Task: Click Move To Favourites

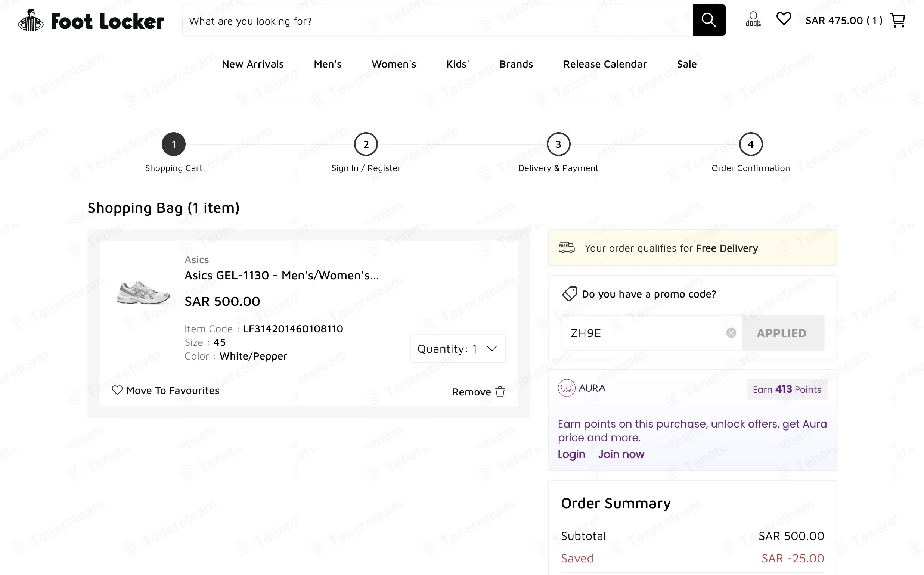Action: coord(173,391)
